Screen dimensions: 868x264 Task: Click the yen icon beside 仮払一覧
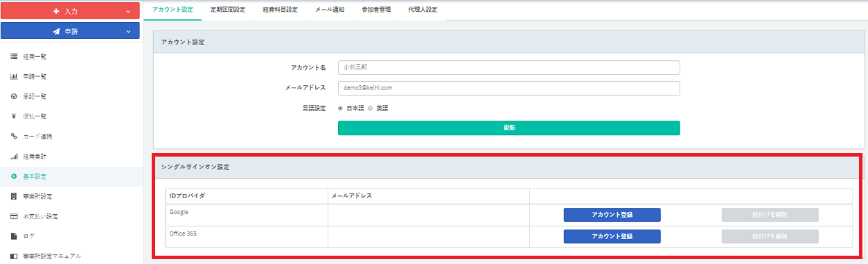click(14, 116)
